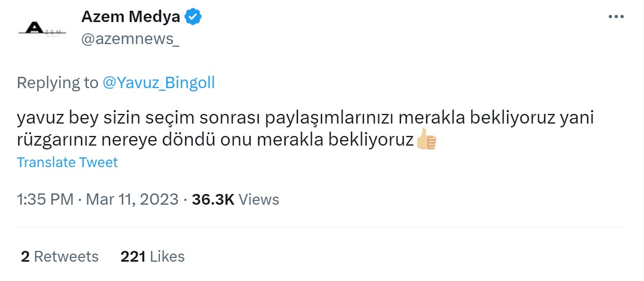
Task: Click the Translate Tweet link
Action: coord(67,162)
